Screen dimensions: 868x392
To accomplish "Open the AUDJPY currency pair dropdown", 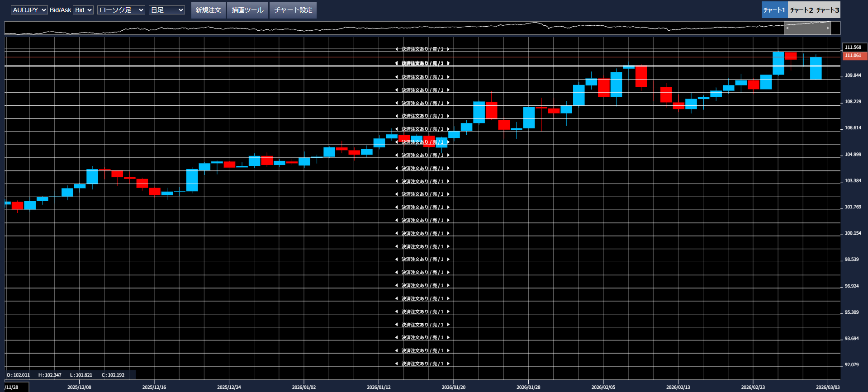I will pyautogui.click(x=29, y=10).
